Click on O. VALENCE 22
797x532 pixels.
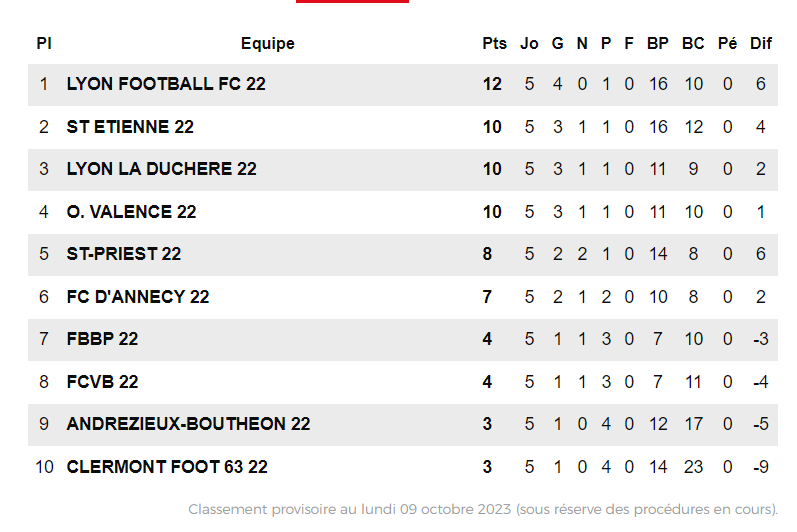[x=131, y=212]
